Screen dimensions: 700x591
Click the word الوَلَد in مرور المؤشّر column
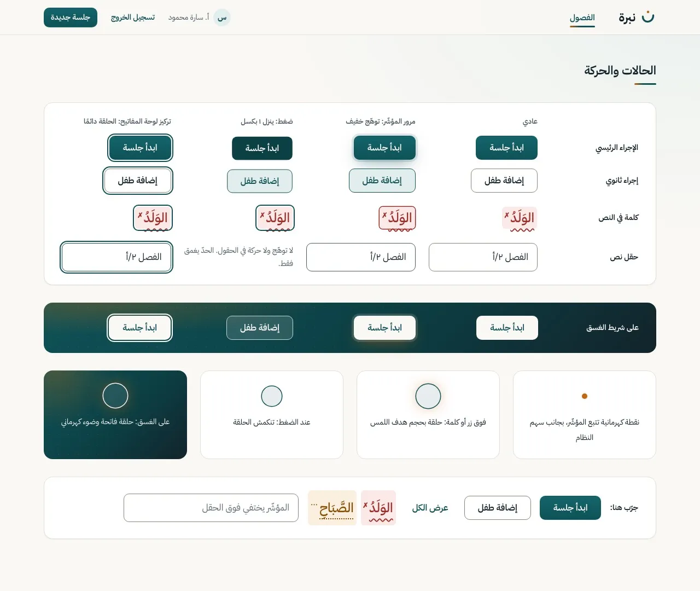point(398,218)
